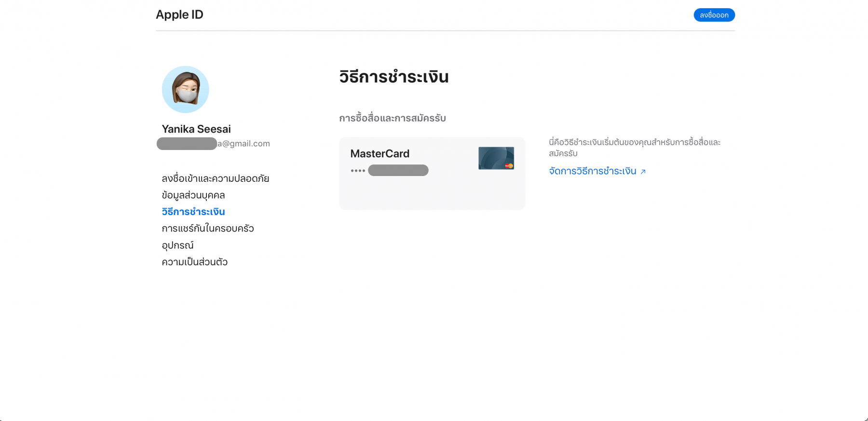Click the MasterCard name on the card

(380, 154)
